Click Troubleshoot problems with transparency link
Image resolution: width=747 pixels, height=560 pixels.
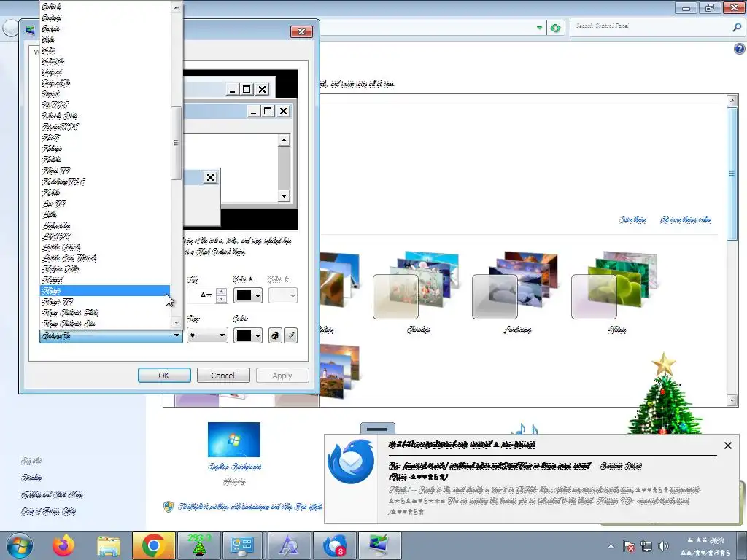point(250,507)
